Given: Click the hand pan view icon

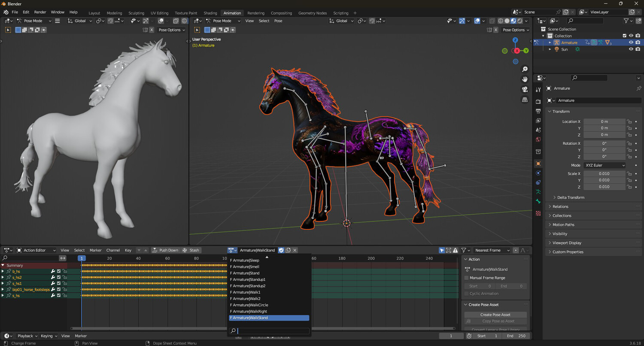Looking at the screenshot, I should pyautogui.click(x=525, y=79).
